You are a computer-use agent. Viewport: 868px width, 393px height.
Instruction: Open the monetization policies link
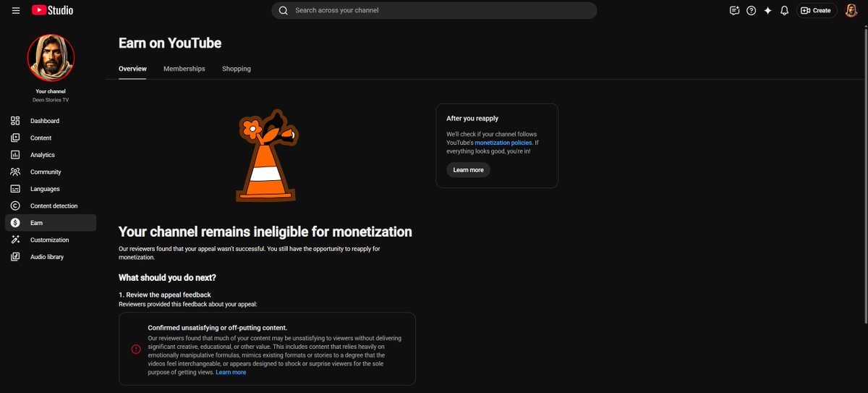click(x=503, y=143)
